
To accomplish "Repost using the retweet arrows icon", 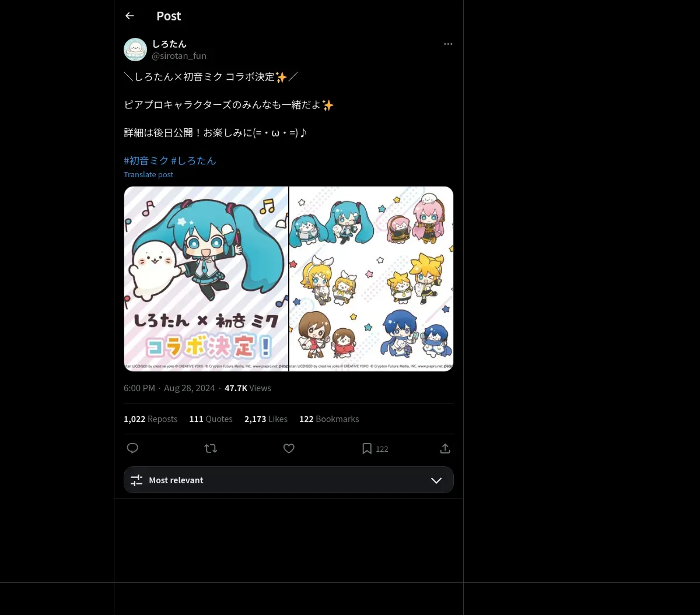I will click(211, 448).
